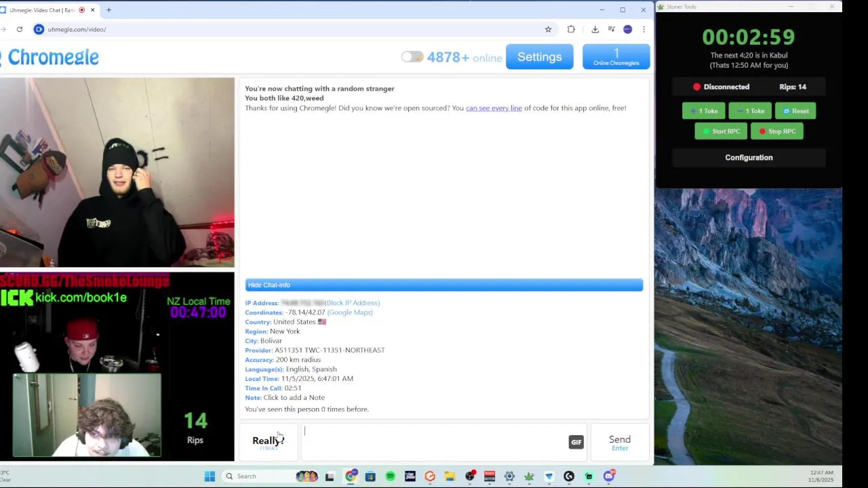Open the Chrome profile avatar
The width and height of the screenshot is (868, 488).
point(627,29)
